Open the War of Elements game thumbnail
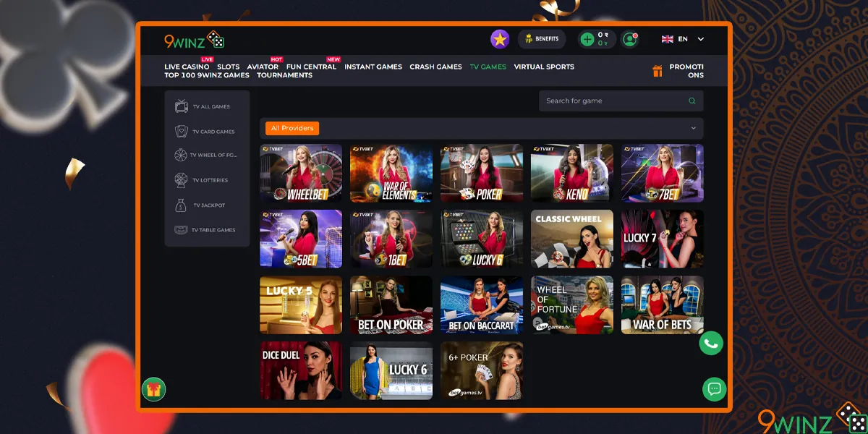This screenshot has width=868, height=434. pos(391,173)
